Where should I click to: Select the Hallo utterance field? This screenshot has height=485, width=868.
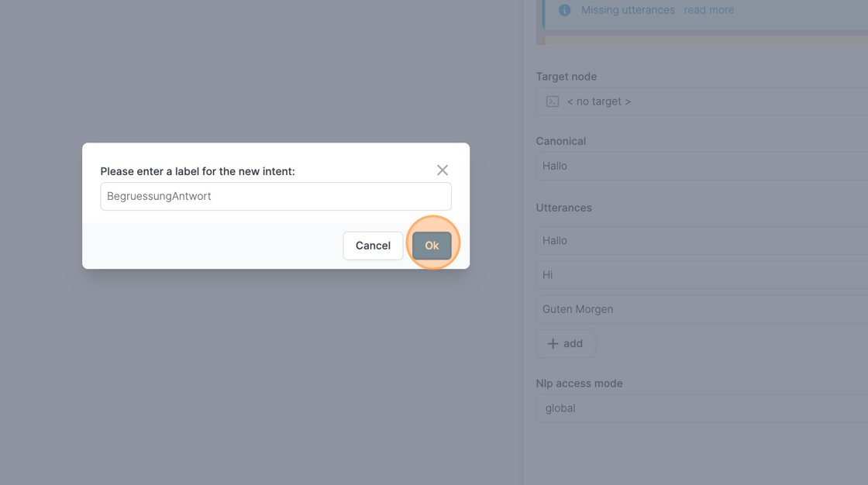click(702, 241)
